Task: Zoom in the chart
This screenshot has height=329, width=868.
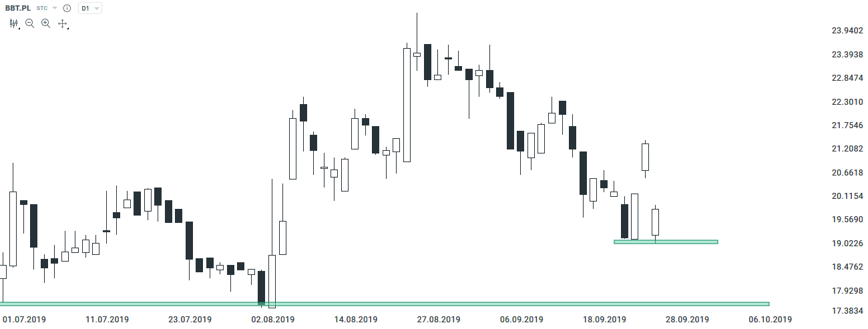Action: coord(45,23)
